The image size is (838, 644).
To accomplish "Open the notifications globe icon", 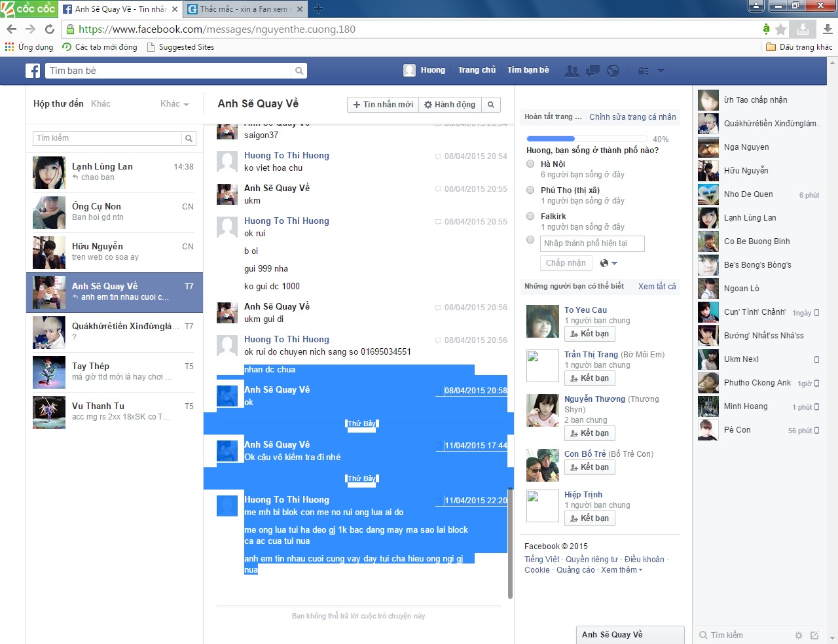I will tap(613, 71).
